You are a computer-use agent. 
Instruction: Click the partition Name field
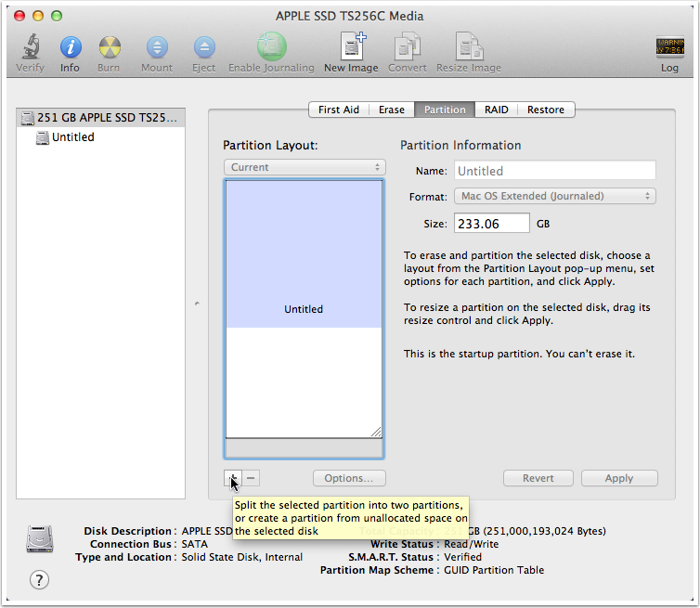pyautogui.click(x=555, y=171)
